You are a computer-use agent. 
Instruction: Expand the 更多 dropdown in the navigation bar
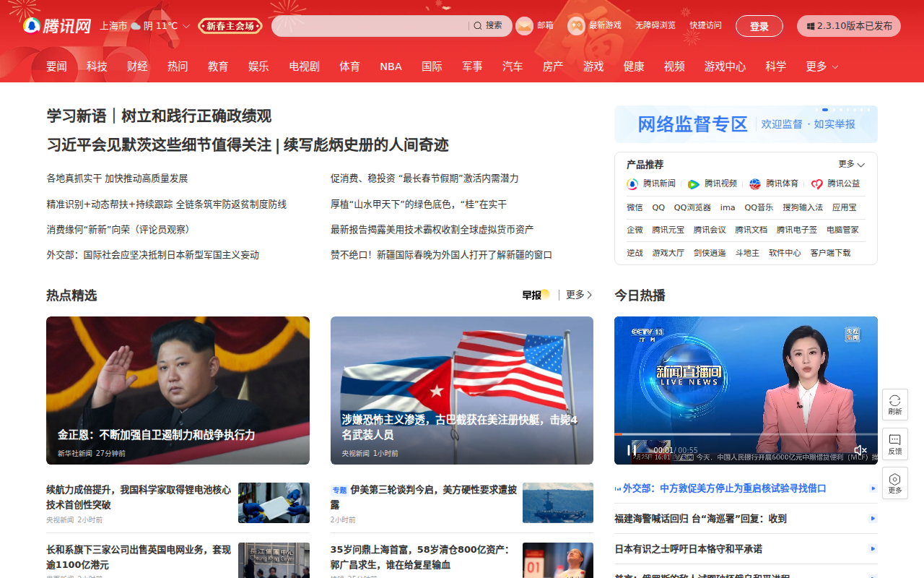822,66
